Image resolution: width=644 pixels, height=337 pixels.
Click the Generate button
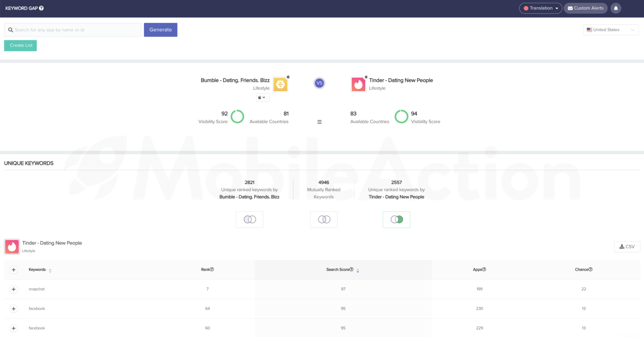[160, 30]
